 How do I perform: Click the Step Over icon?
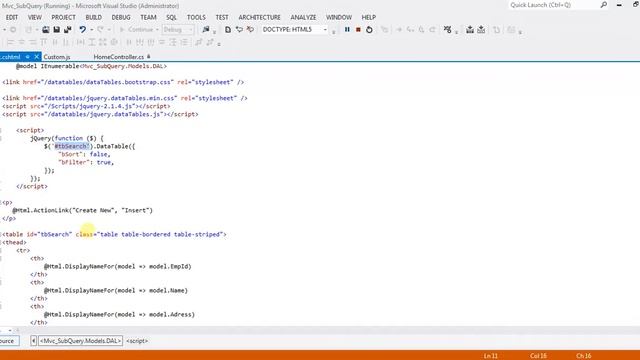pos(421,29)
